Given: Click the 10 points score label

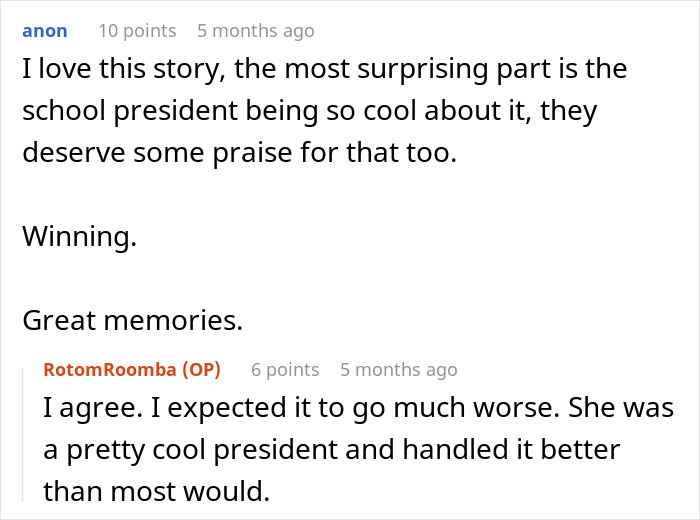Looking at the screenshot, I should pyautogui.click(x=138, y=31).
